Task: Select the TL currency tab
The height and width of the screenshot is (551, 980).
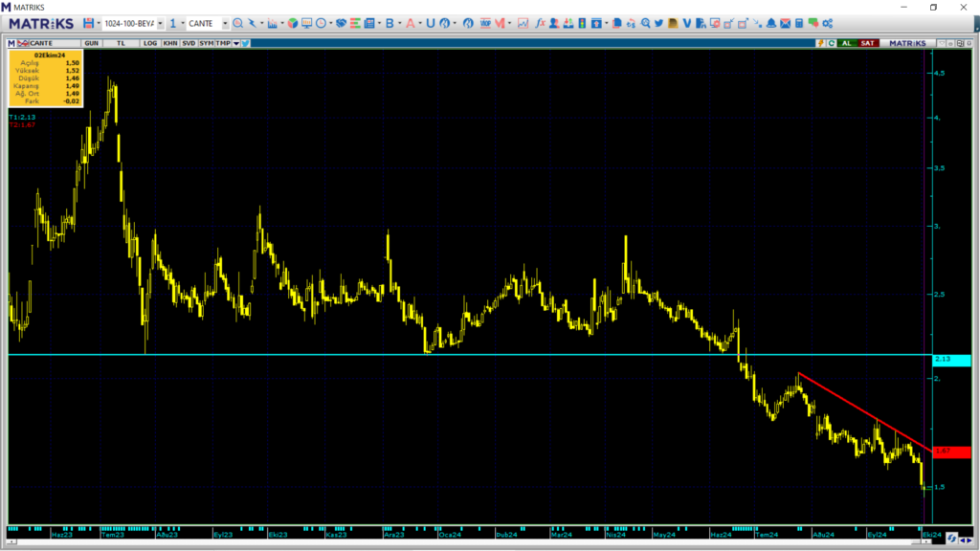Action: pos(121,43)
